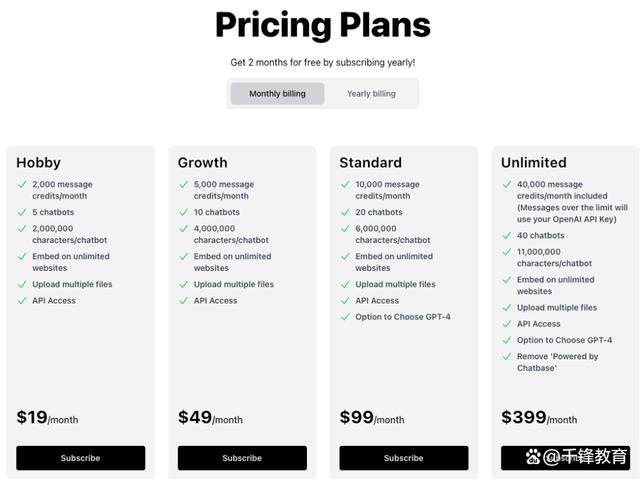Image resolution: width=640 pixels, height=479 pixels.
Task: Click checkmark next to Unlimited 40 chatbots
Action: point(507,235)
